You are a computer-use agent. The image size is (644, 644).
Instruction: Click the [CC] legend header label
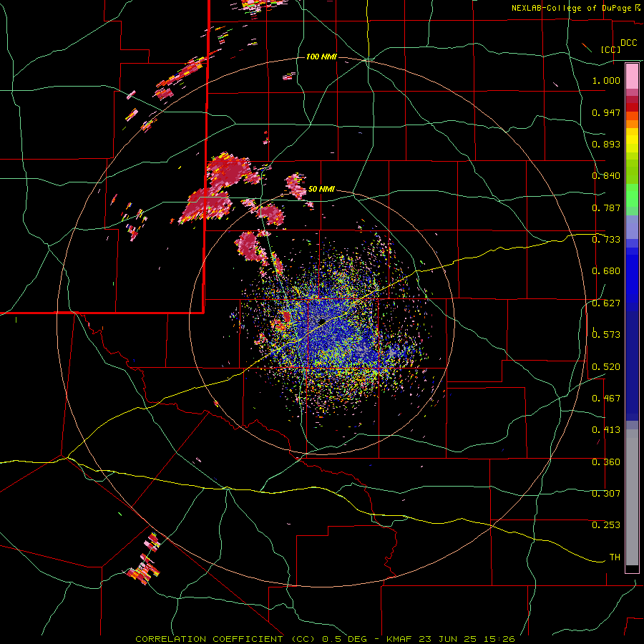(x=610, y=49)
